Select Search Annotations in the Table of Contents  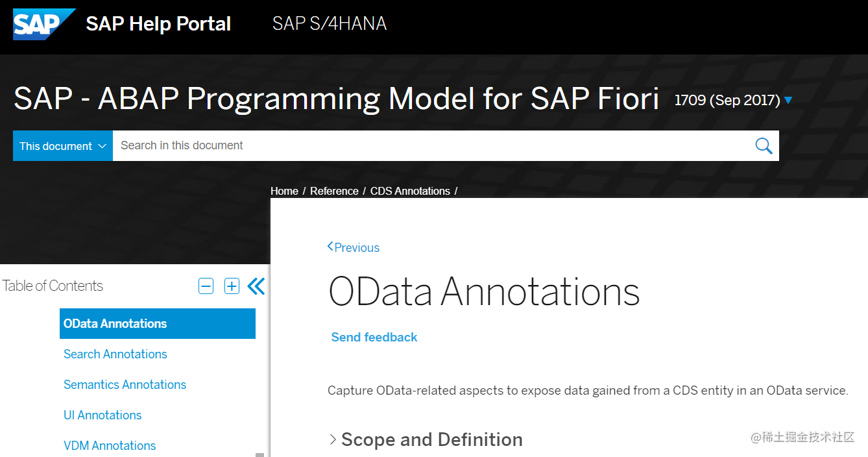point(115,354)
